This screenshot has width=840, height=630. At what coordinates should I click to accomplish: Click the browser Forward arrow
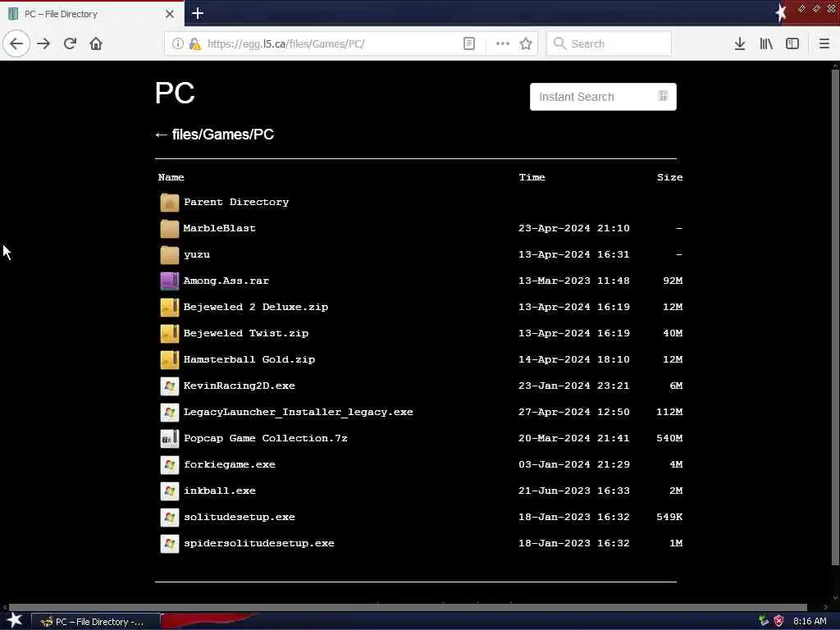(43, 44)
